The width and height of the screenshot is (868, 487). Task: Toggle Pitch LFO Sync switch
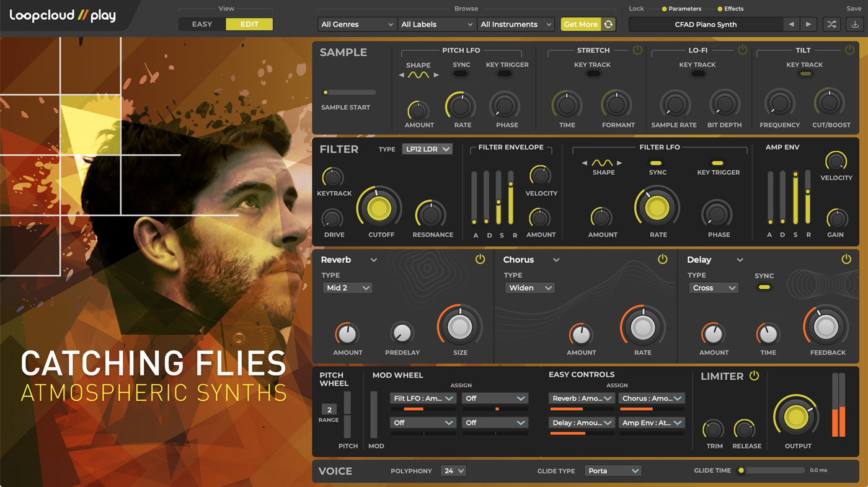pos(460,74)
